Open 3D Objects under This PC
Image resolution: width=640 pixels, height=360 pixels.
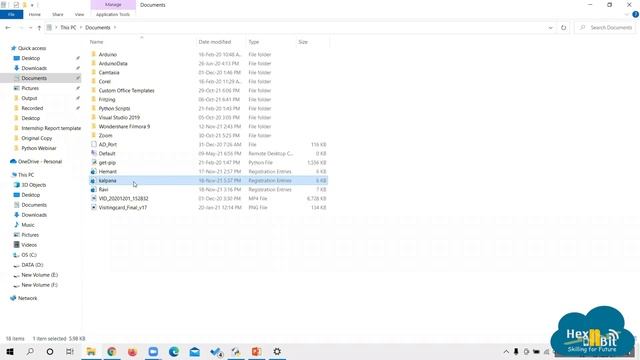click(34, 185)
